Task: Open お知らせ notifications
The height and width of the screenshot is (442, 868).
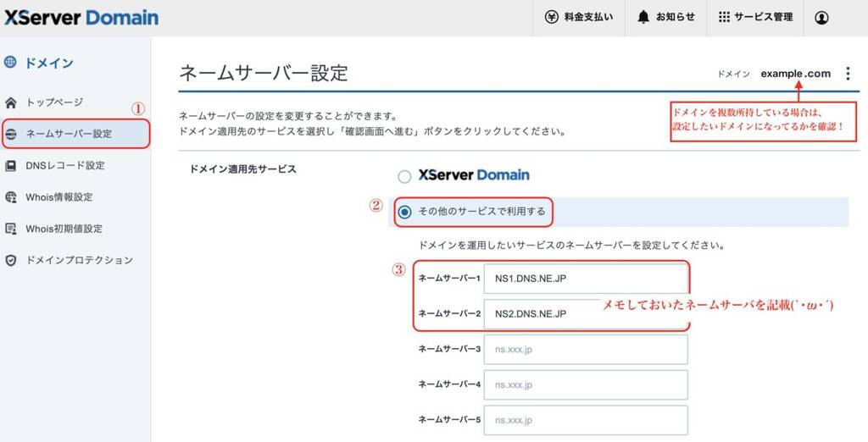Action: click(676, 17)
